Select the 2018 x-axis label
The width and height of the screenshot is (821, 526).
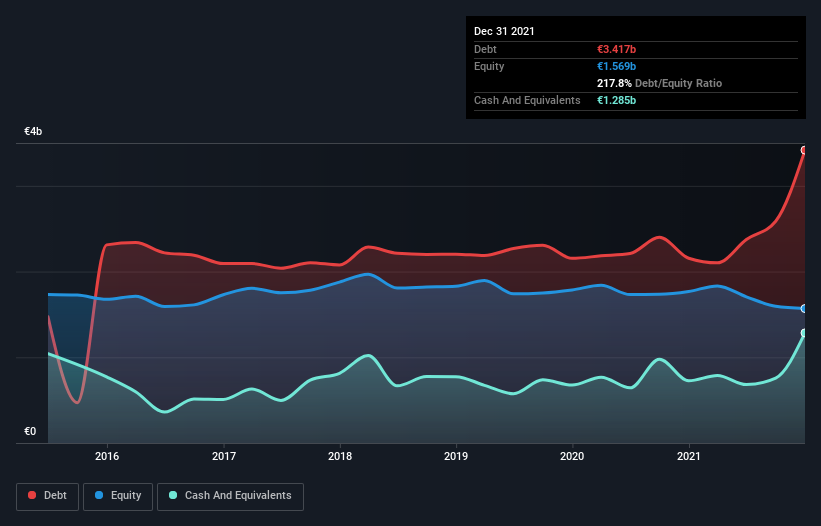340,456
